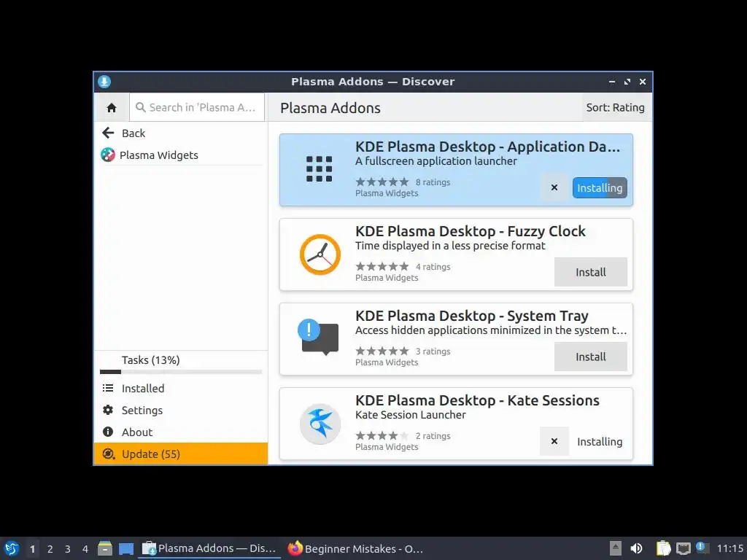Click the Settings gear icon

tap(108, 410)
